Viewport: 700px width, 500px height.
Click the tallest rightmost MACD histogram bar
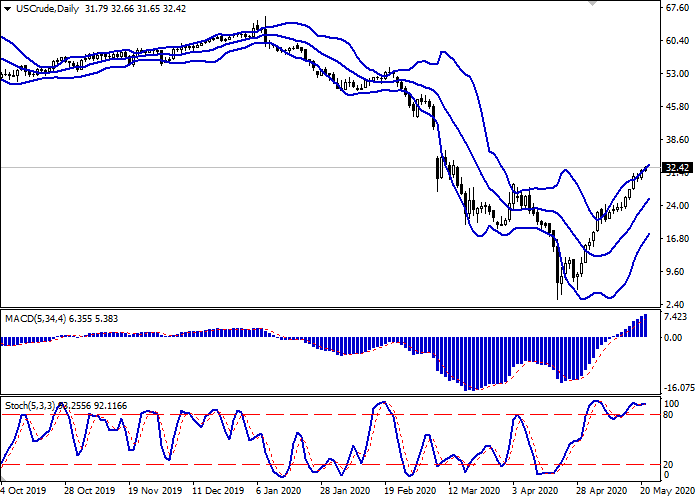pos(645,326)
